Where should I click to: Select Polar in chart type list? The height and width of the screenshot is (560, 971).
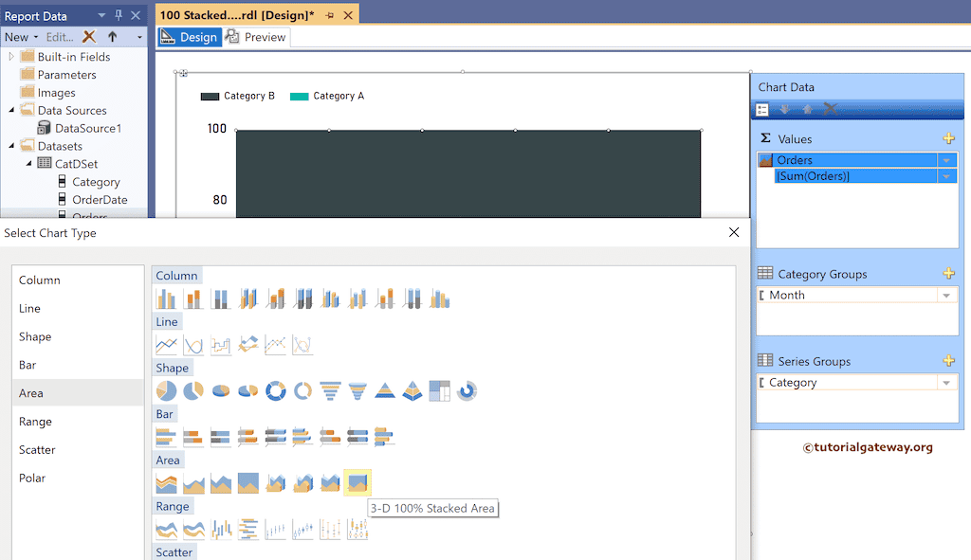coord(78,478)
